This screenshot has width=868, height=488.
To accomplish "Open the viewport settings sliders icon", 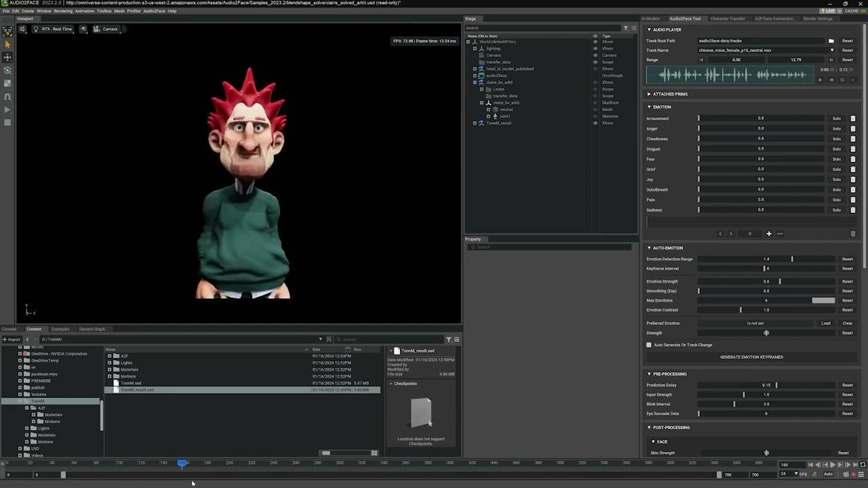I will [22, 29].
